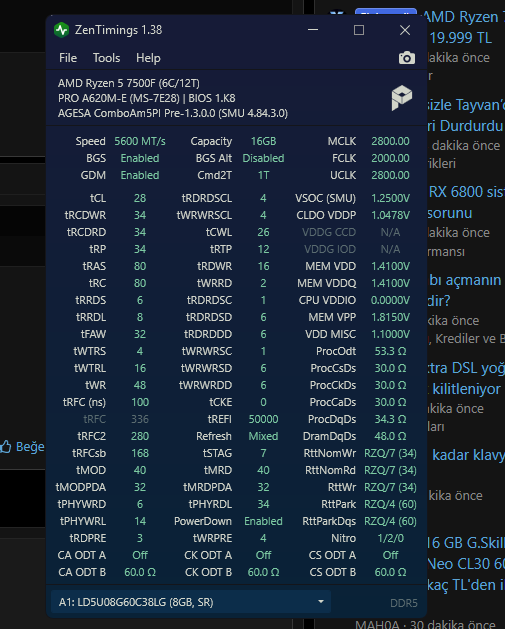The image size is (505, 629).
Task: Click the BGS 'Enabled' value
Action: 140,158
